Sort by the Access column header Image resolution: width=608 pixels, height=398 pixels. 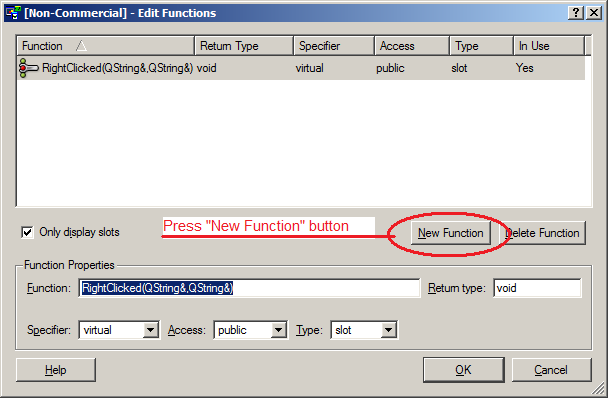[412, 46]
